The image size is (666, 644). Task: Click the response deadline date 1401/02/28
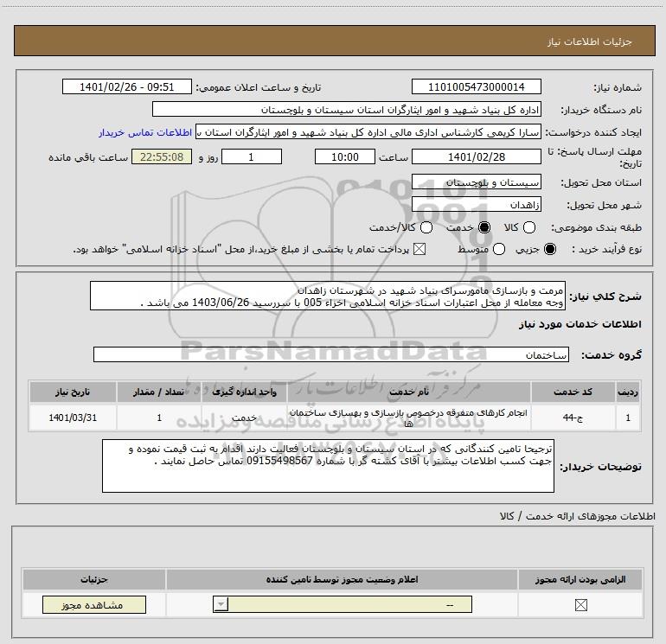[476, 156]
